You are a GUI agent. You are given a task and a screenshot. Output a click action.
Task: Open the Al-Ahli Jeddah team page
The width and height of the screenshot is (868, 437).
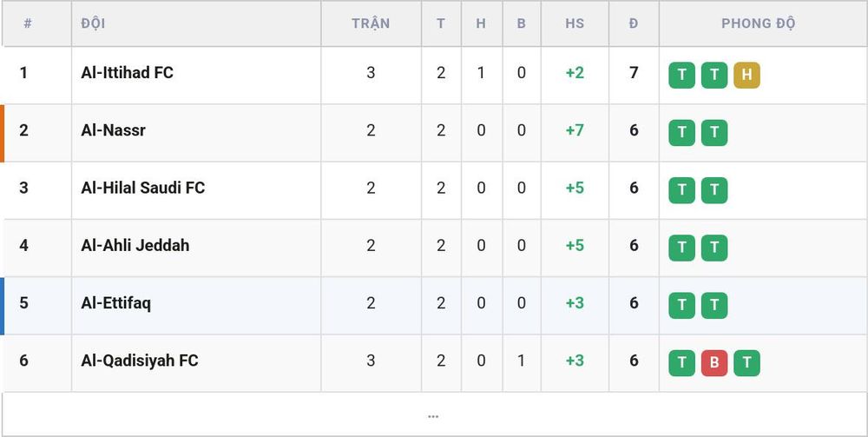pos(135,245)
